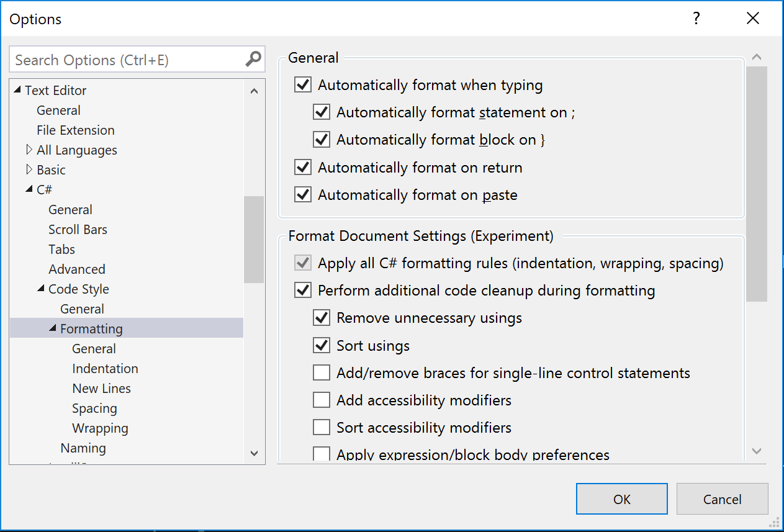This screenshot has width=784, height=532.
Task: Disable Remove unnecessary usings
Action: [x=321, y=317]
